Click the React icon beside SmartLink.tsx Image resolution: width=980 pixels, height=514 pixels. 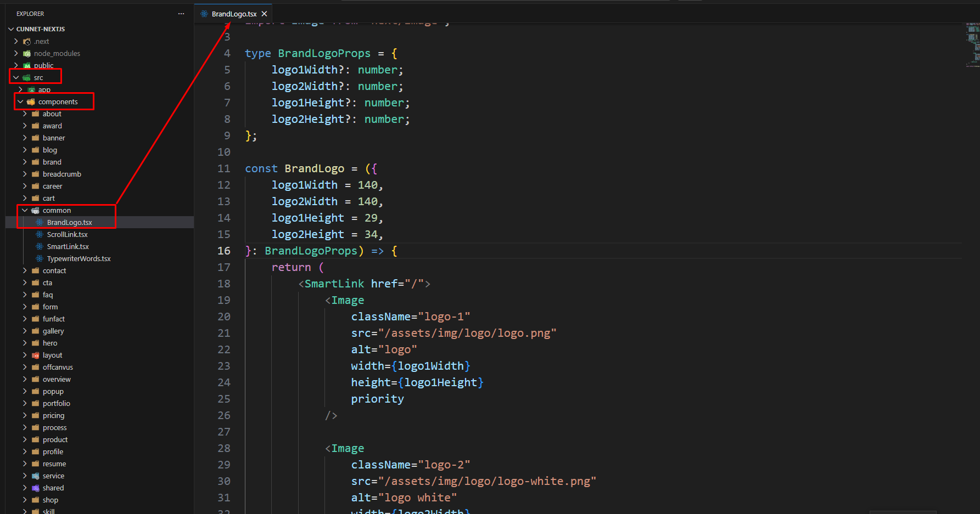40,246
